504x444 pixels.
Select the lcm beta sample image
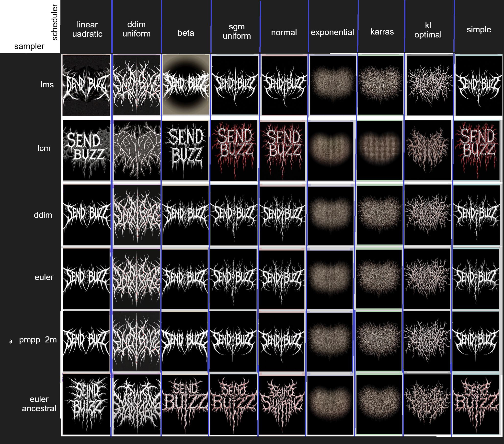(x=185, y=150)
